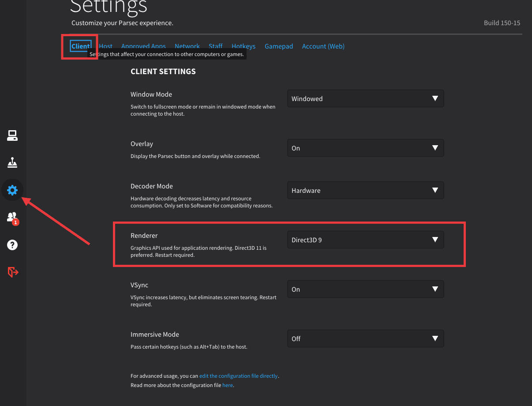Viewport: 532px width, 406px height.
Task: Select the Client tab
Action: (x=81, y=46)
